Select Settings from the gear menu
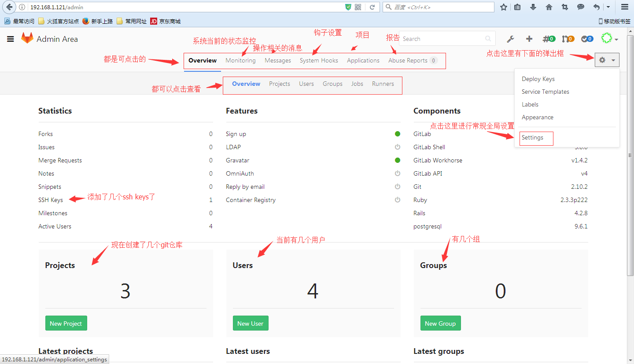Screen dimensions: 634x364 pyautogui.click(x=532, y=137)
